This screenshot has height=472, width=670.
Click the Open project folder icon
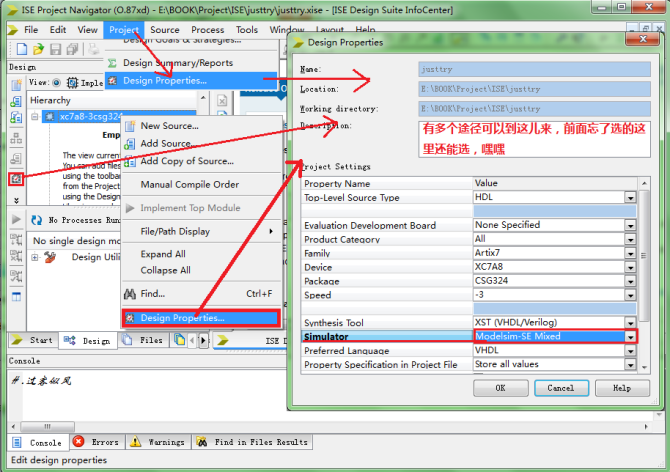point(38,49)
